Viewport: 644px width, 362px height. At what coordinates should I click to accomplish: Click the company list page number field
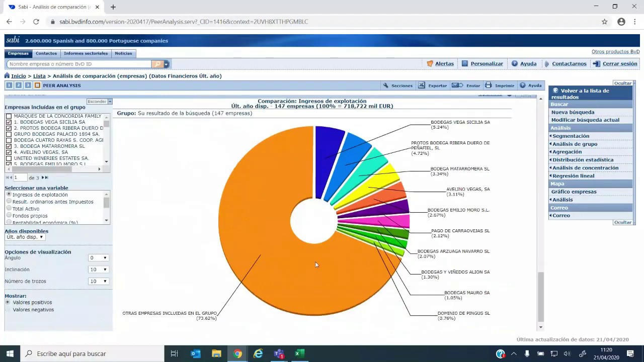(x=20, y=177)
